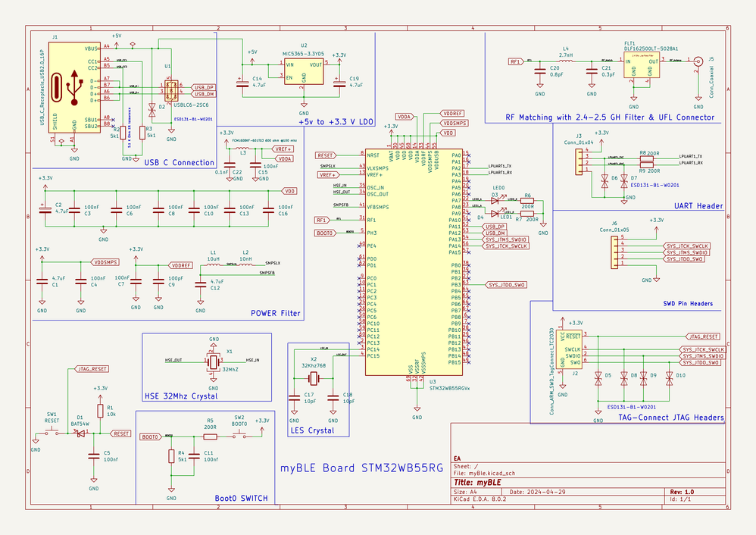Click the 'Title: myBLE' title block field

477,483
